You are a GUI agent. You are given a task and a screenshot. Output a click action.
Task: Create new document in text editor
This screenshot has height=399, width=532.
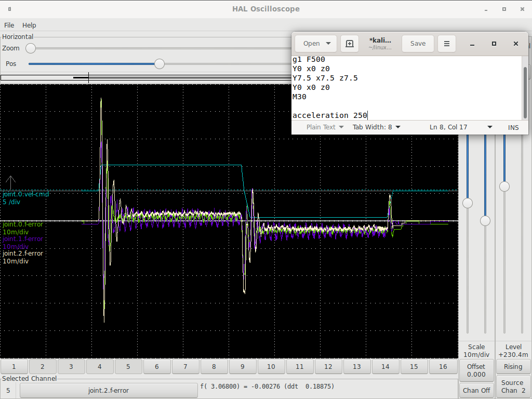pos(350,44)
